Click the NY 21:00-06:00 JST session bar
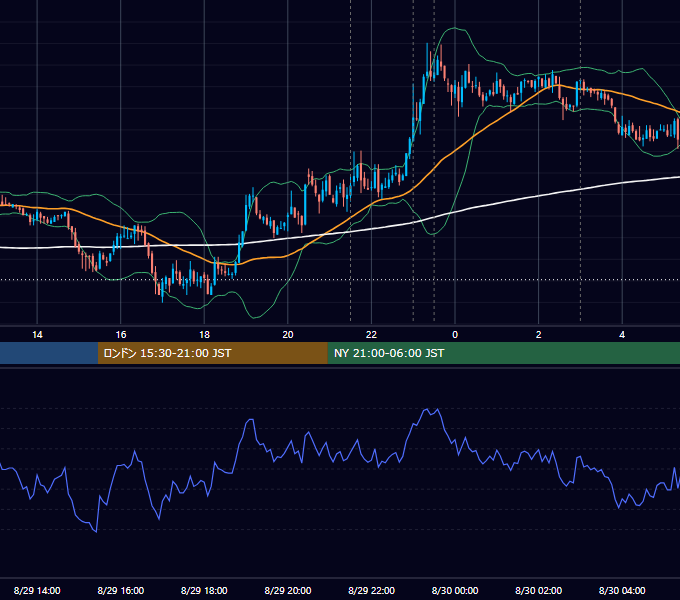This screenshot has width=680, height=600. (x=503, y=353)
